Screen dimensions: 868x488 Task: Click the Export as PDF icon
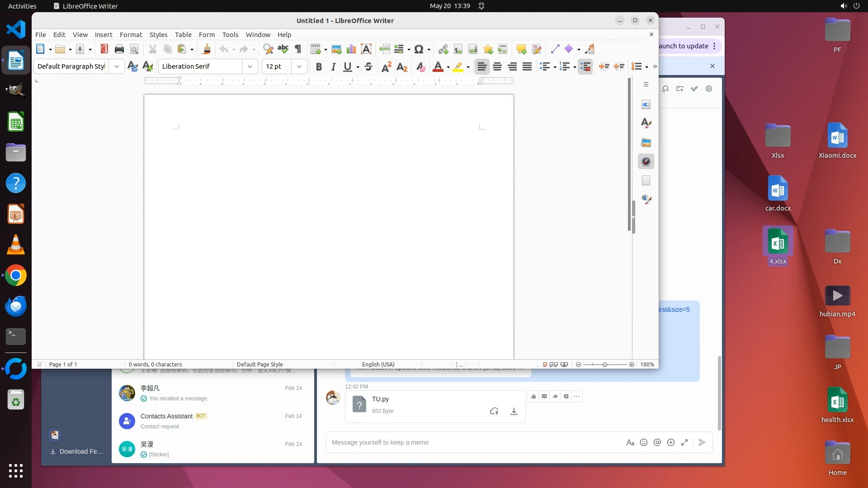tap(104, 49)
